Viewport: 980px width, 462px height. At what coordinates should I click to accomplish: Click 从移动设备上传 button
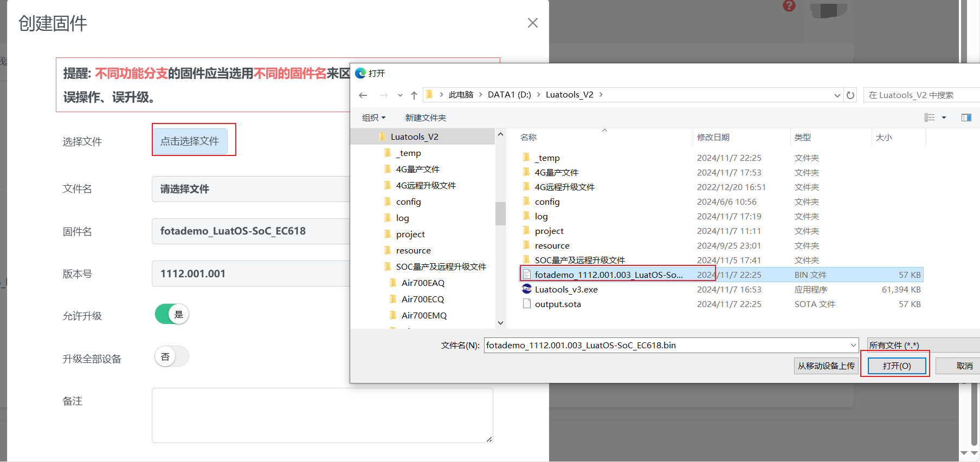[x=826, y=366]
